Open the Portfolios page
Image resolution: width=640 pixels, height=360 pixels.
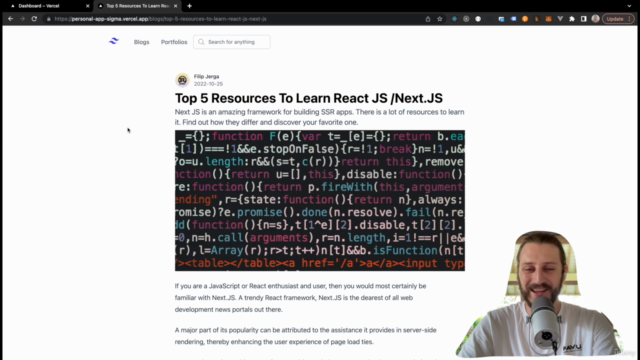tap(174, 42)
